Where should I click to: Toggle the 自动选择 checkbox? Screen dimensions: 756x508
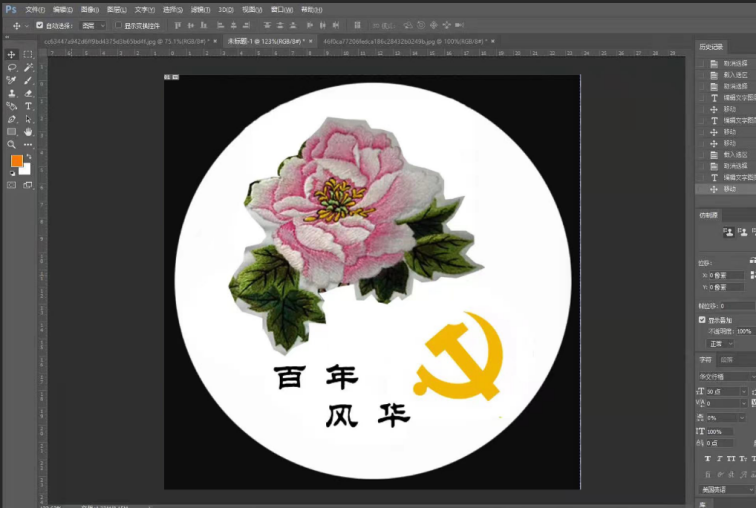40,25
